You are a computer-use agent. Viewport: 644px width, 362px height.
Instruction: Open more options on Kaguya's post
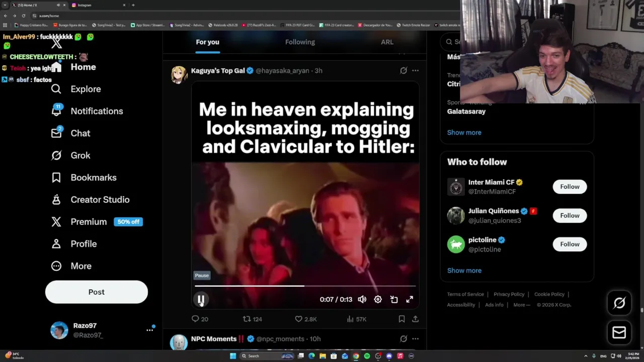coord(415,71)
